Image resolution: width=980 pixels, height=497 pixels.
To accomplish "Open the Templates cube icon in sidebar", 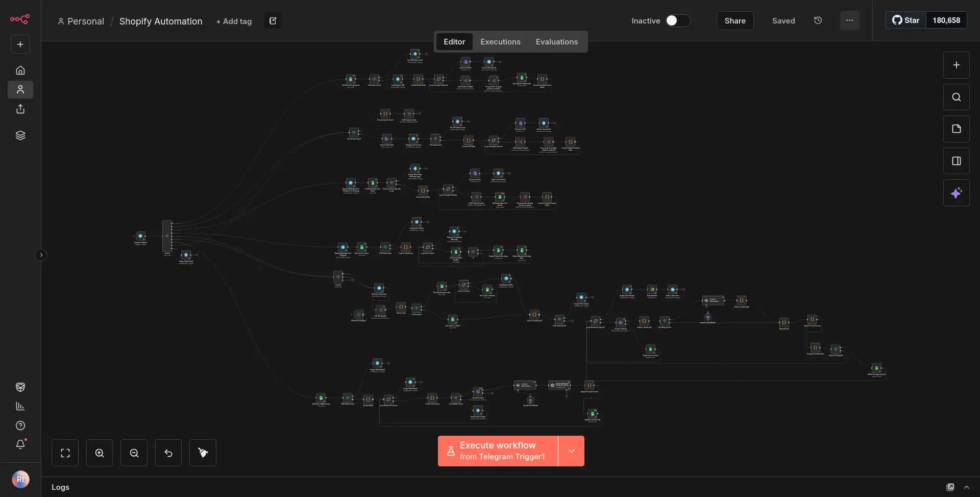I will [20, 387].
